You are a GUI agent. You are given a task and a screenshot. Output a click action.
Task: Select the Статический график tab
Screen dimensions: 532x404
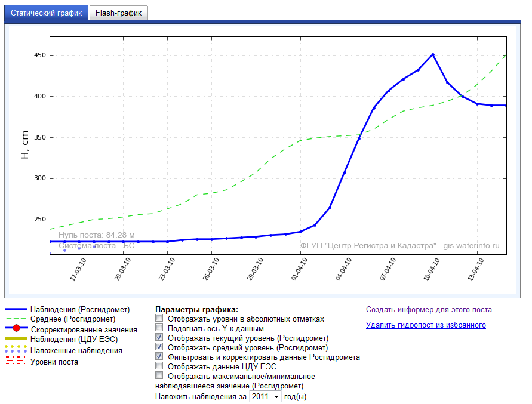(x=47, y=13)
